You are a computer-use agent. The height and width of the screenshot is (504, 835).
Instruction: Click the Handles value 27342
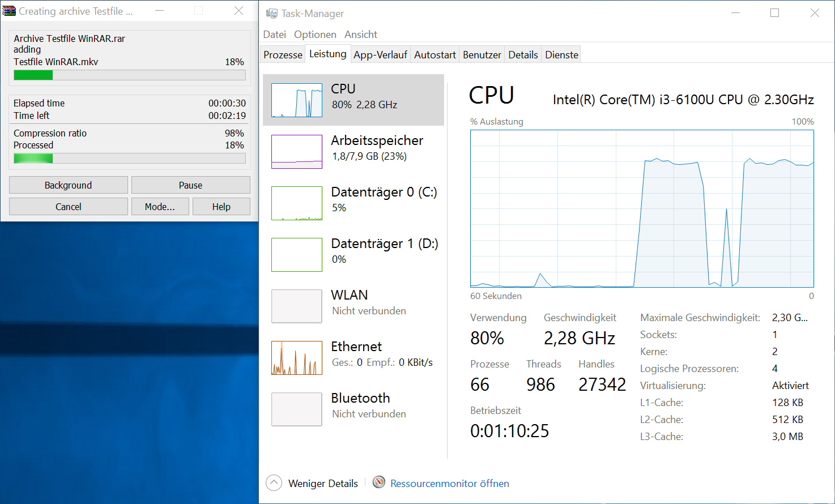tap(602, 385)
